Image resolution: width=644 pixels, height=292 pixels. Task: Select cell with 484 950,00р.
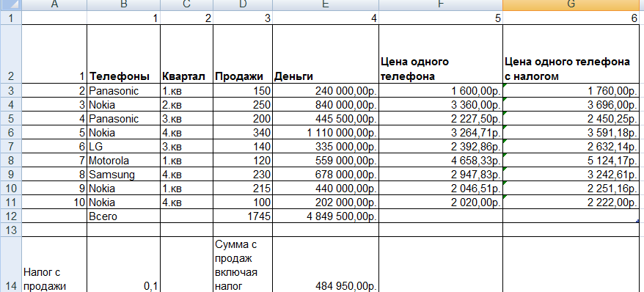pyautogui.click(x=326, y=264)
